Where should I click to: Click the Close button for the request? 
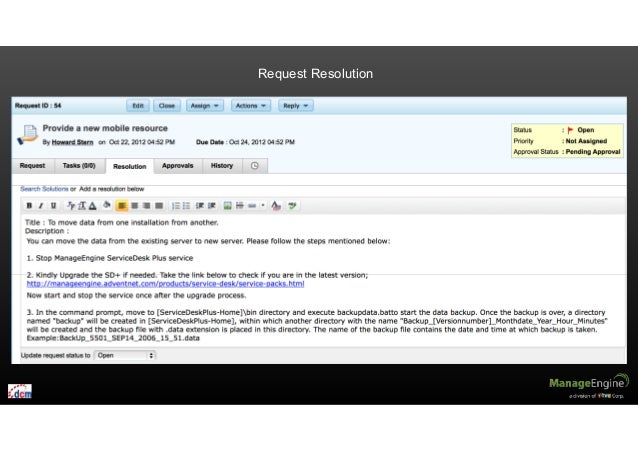(x=167, y=106)
